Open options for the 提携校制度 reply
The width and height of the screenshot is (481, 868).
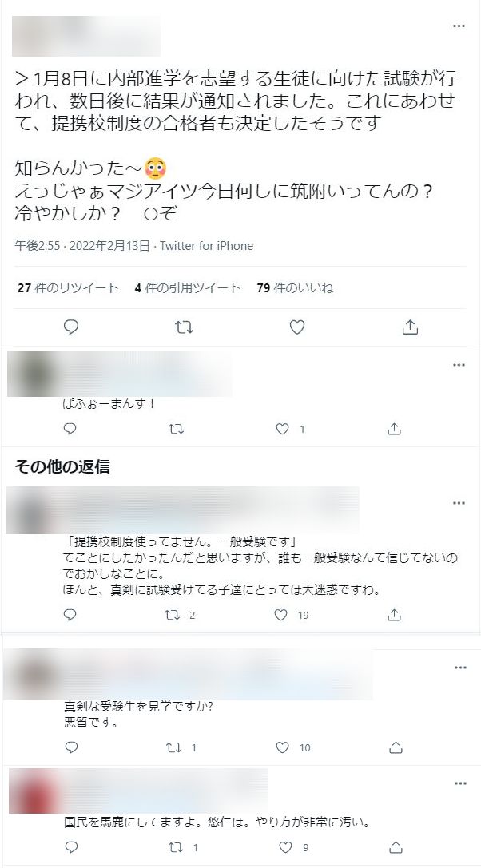[459, 503]
